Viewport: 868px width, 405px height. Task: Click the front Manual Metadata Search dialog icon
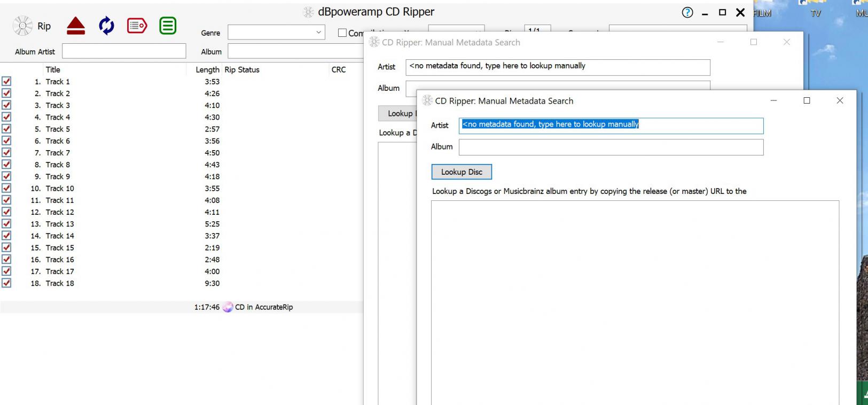[x=427, y=100]
